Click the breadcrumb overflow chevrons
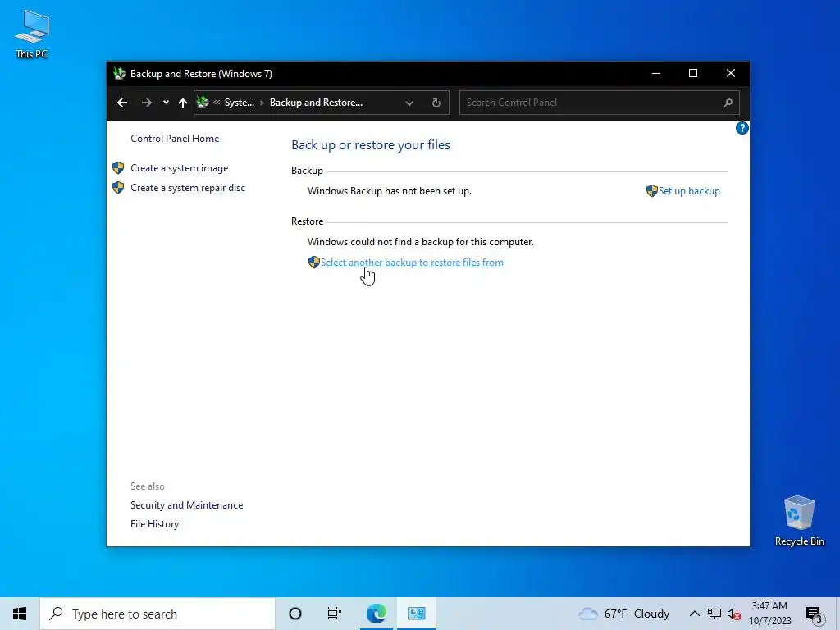 pyautogui.click(x=217, y=103)
